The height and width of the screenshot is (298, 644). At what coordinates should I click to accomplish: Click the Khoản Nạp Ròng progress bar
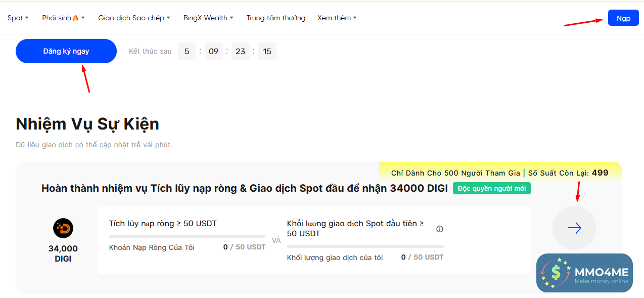(x=187, y=236)
